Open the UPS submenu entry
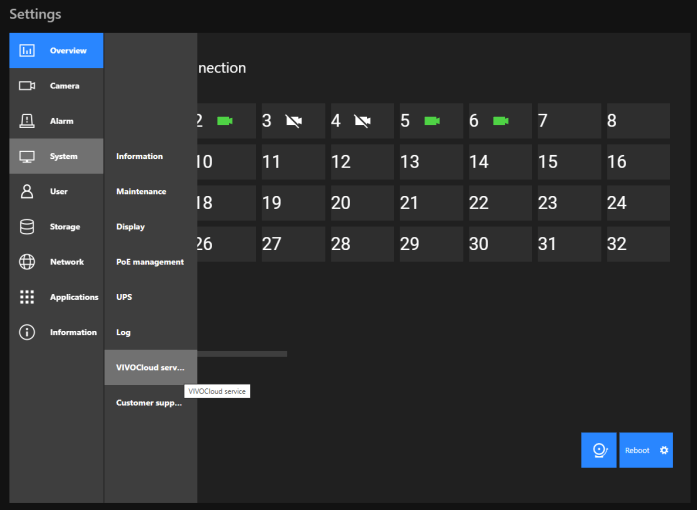The height and width of the screenshot is (510, 697). pyautogui.click(x=124, y=297)
